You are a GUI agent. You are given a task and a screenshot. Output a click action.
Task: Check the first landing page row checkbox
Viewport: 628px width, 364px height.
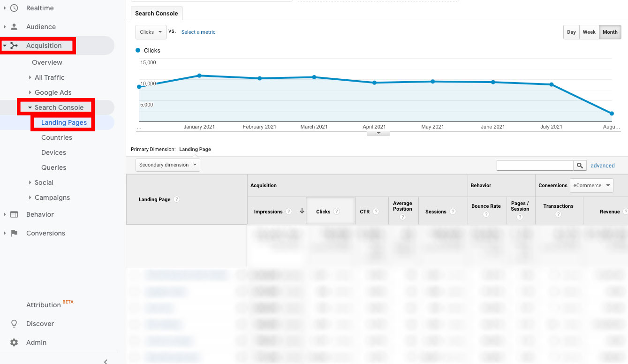point(134,275)
